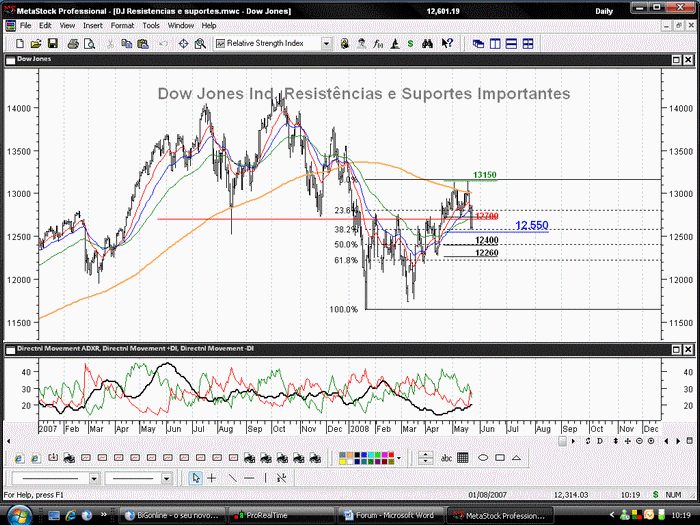Select the crosshair target icon

tap(183, 44)
